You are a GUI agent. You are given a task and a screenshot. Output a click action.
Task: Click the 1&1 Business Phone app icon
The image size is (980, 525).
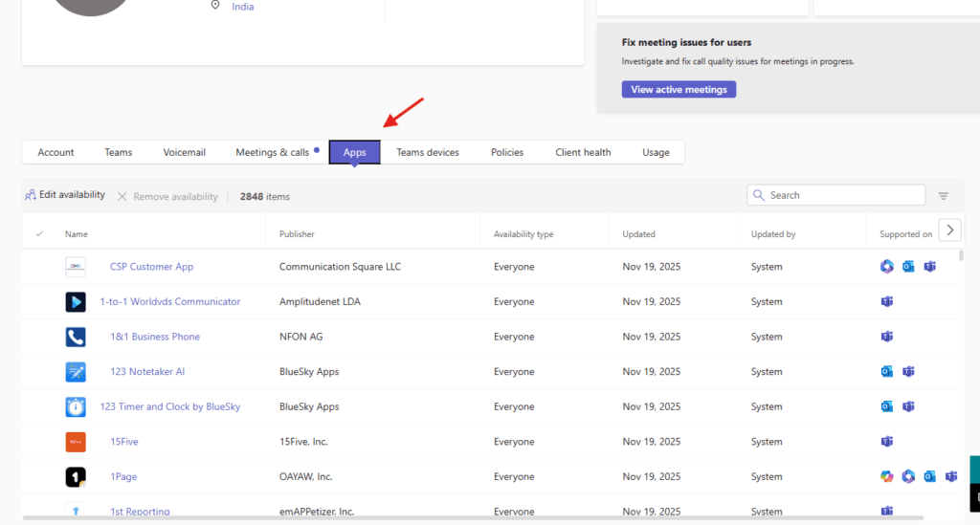tap(76, 337)
